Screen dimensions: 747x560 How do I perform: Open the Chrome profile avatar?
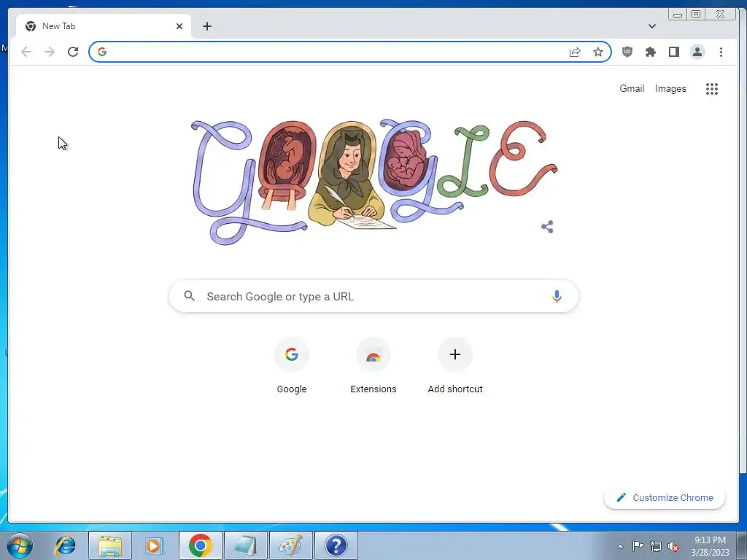coord(697,52)
